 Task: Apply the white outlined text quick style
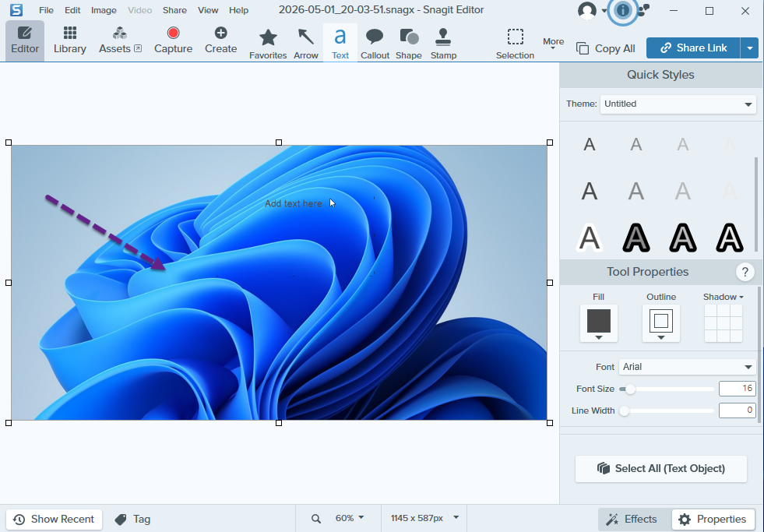590,238
